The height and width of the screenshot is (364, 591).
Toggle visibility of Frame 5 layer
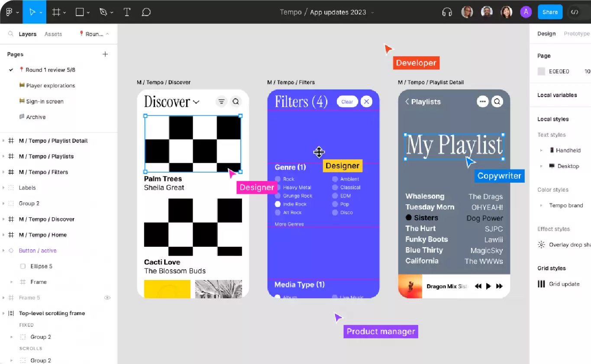pyautogui.click(x=107, y=298)
